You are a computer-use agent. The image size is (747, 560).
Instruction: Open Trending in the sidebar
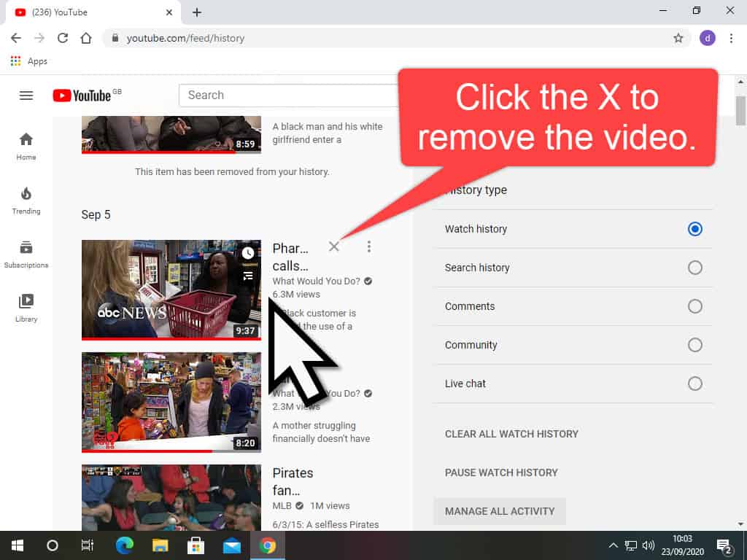[26, 200]
